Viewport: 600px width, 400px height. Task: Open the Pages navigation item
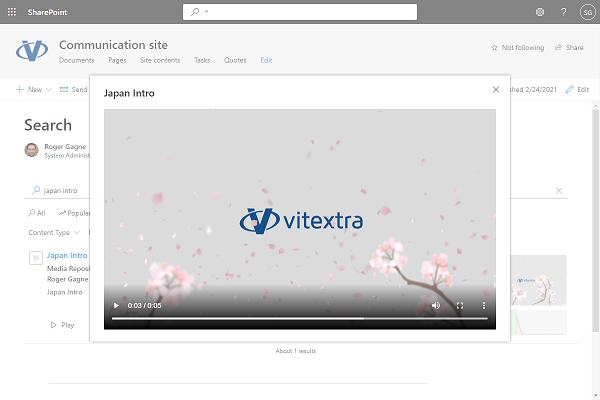click(117, 60)
